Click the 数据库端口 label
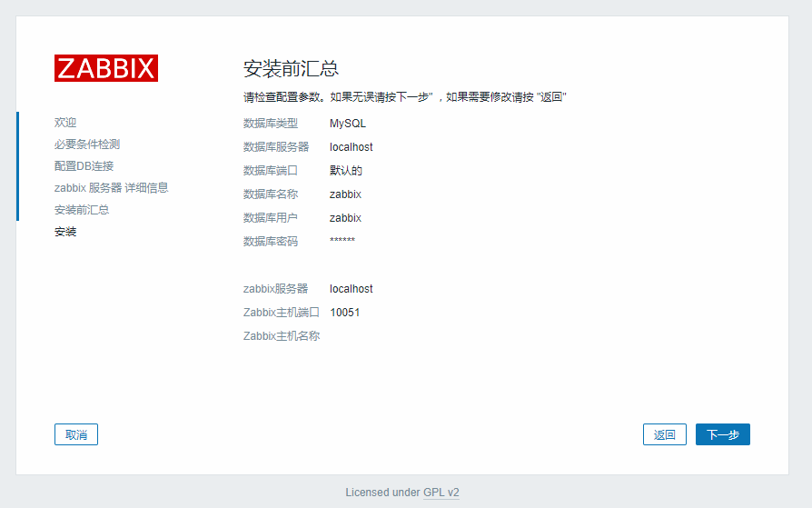The width and height of the screenshot is (812, 508). coord(271,171)
